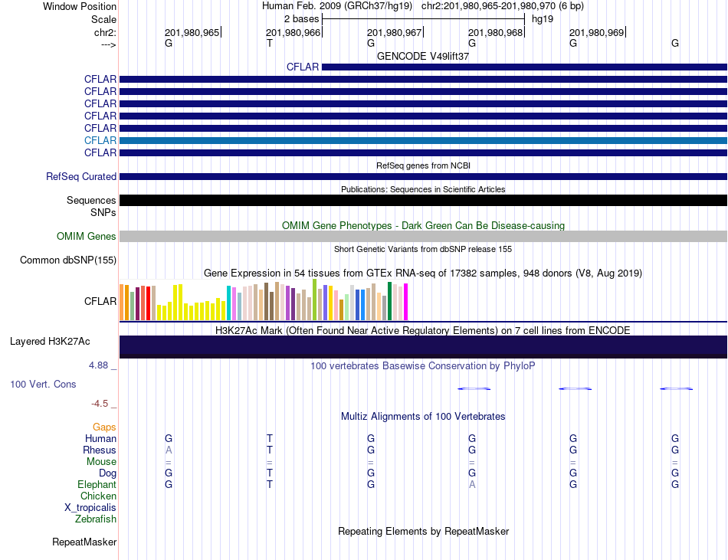Click the OMIM Genes label
This screenshot has width=728, height=560.
click(x=87, y=236)
